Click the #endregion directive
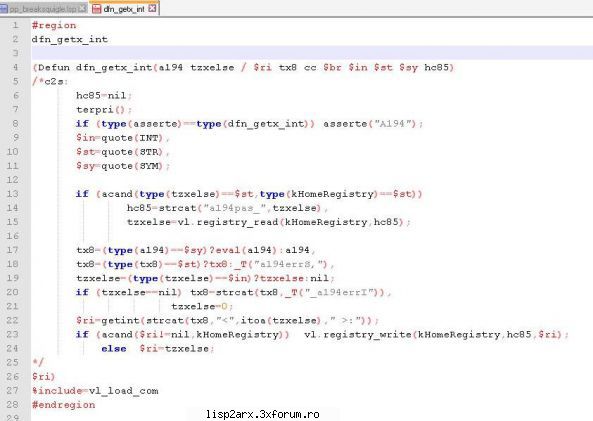Screen dimensions: 593x421 click(x=64, y=405)
